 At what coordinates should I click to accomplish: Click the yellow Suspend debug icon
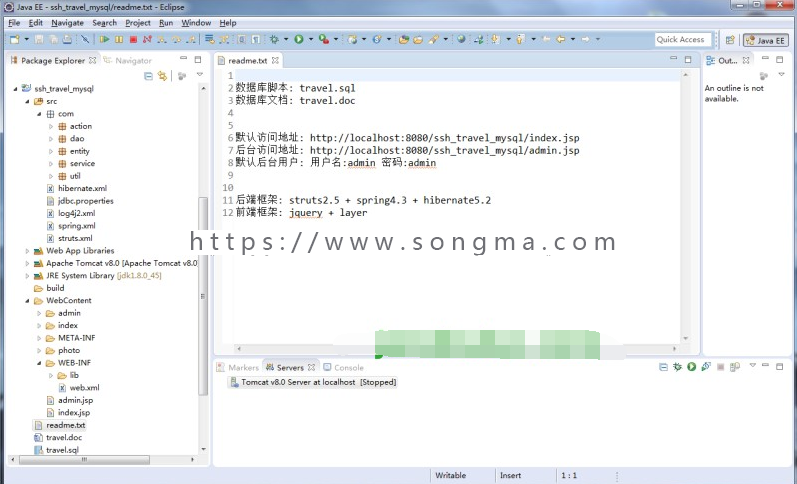(x=119, y=39)
